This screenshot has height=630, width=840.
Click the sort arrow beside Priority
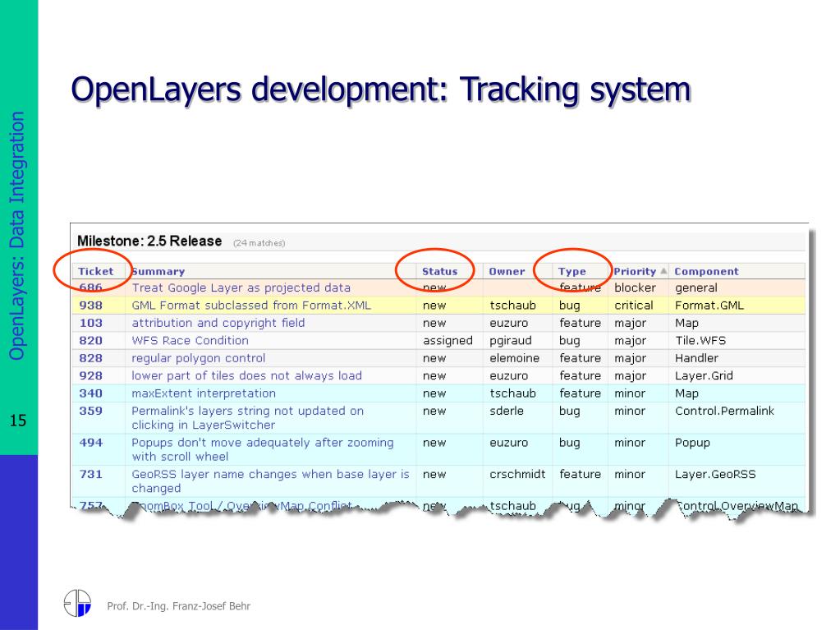point(663,271)
